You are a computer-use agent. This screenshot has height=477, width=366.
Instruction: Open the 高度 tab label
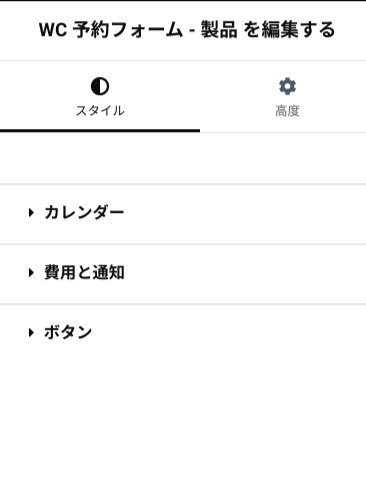[287, 111]
